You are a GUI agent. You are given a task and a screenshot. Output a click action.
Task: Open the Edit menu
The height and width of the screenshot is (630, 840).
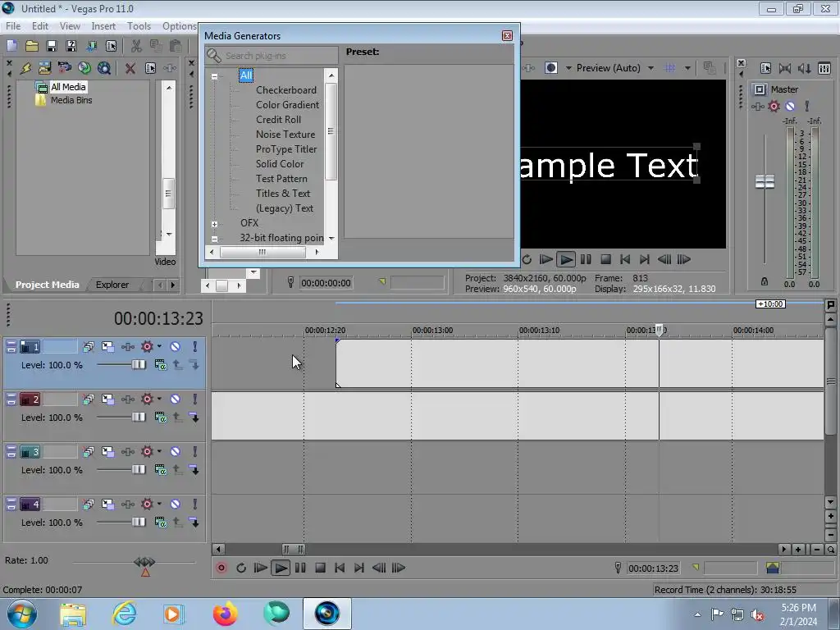pos(40,26)
